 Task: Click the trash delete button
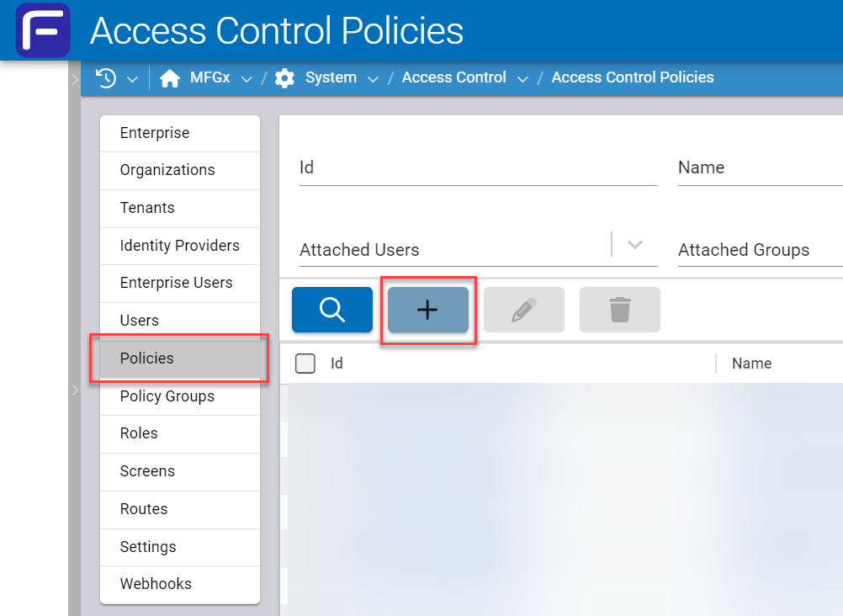tap(619, 310)
